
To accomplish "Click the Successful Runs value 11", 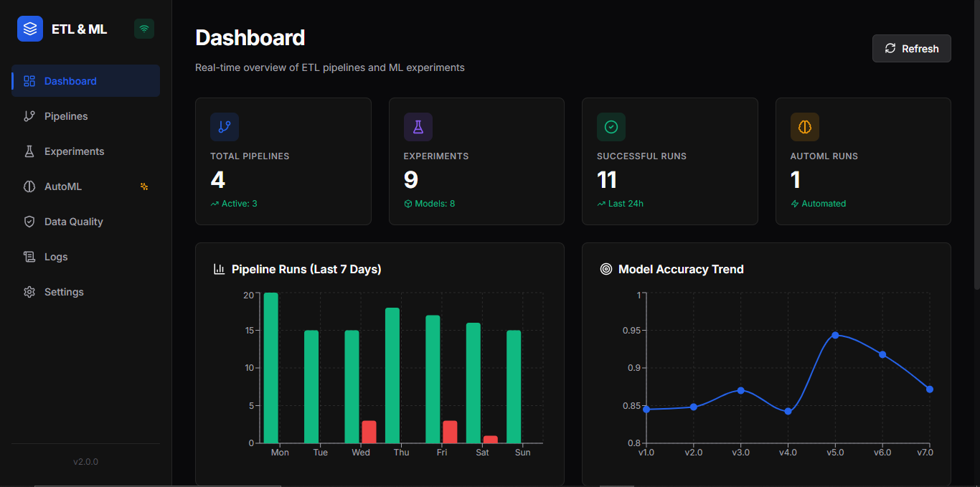I will click(607, 179).
